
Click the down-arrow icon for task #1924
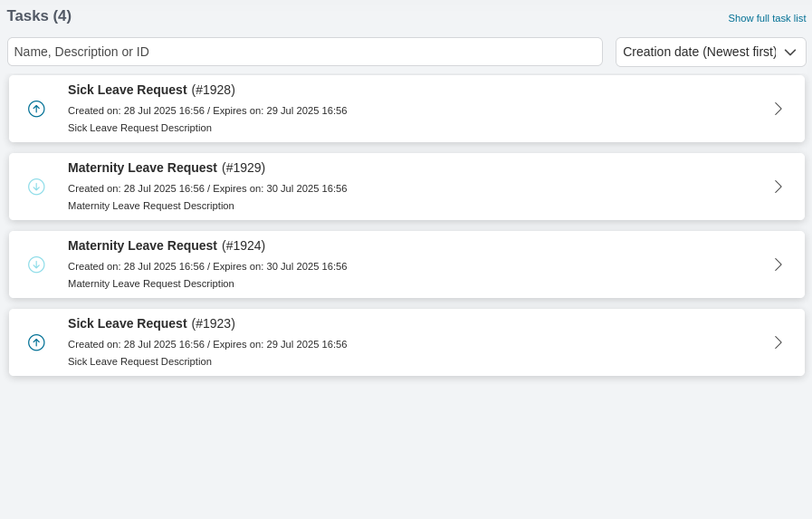(36, 264)
